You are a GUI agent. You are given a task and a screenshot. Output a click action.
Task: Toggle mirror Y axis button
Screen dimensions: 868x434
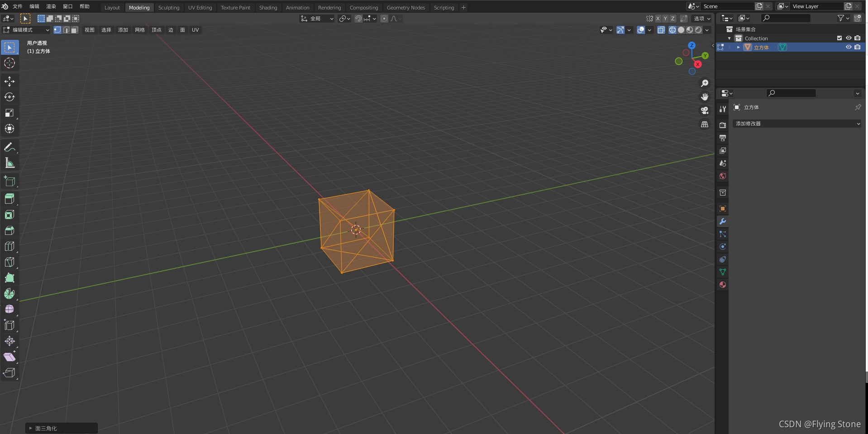pyautogui.click(x=665, y=19)
